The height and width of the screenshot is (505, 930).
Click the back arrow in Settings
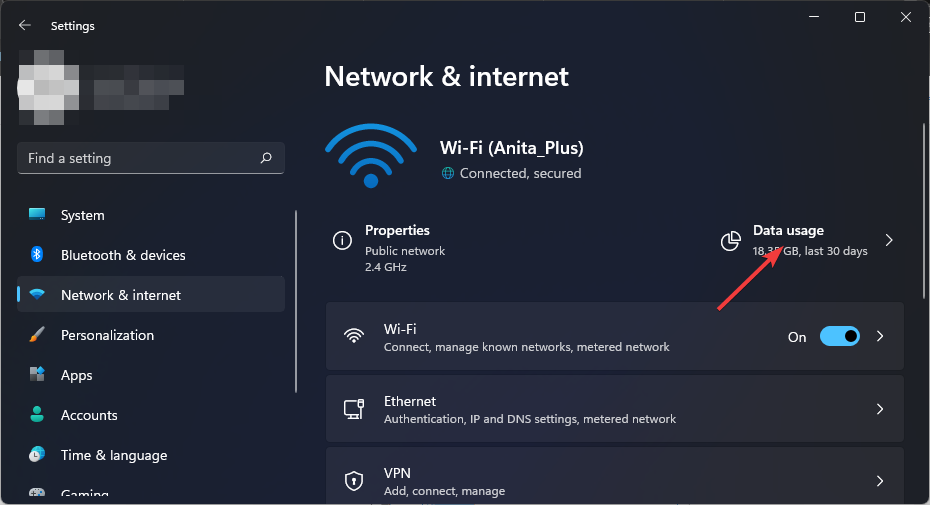25,26
